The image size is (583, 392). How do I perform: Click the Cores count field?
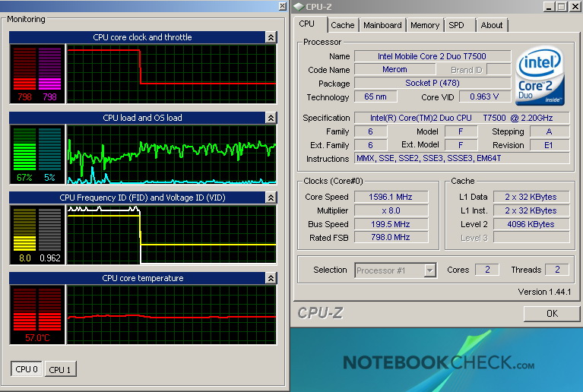pos(487,270)
